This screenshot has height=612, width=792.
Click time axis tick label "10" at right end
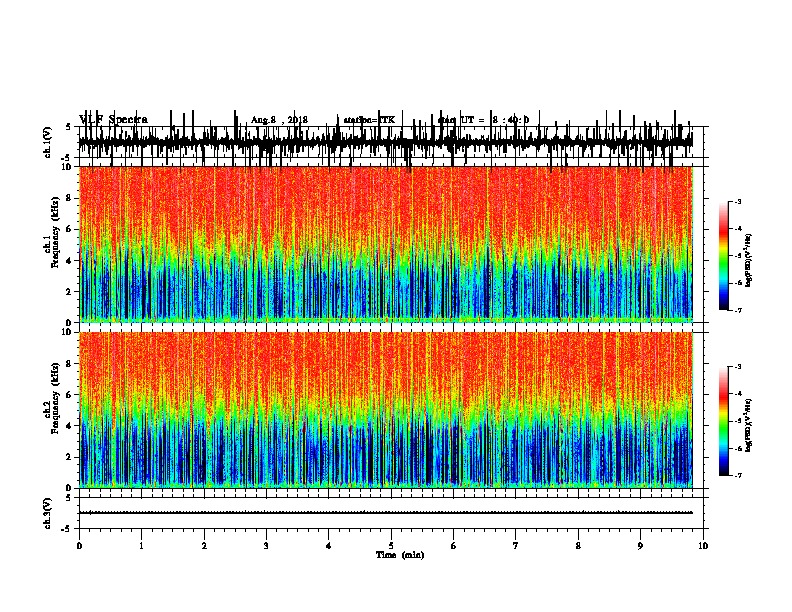coord(703,546)
